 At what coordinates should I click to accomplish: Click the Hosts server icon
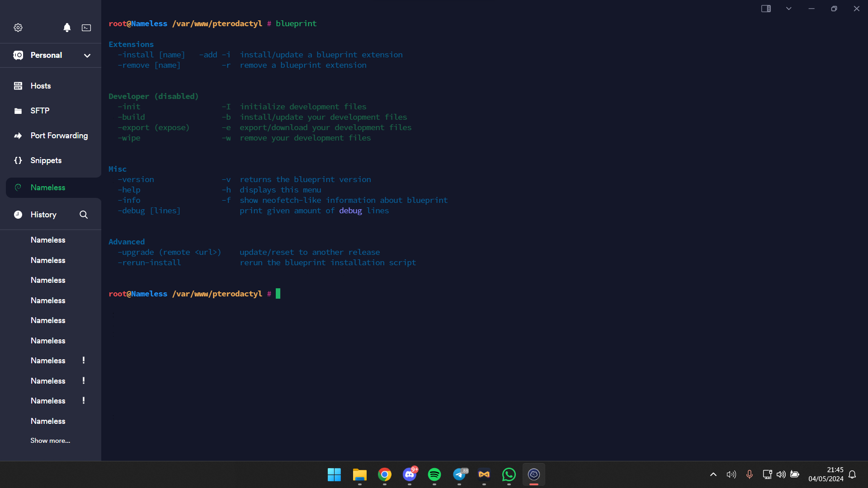click(18, 86)
